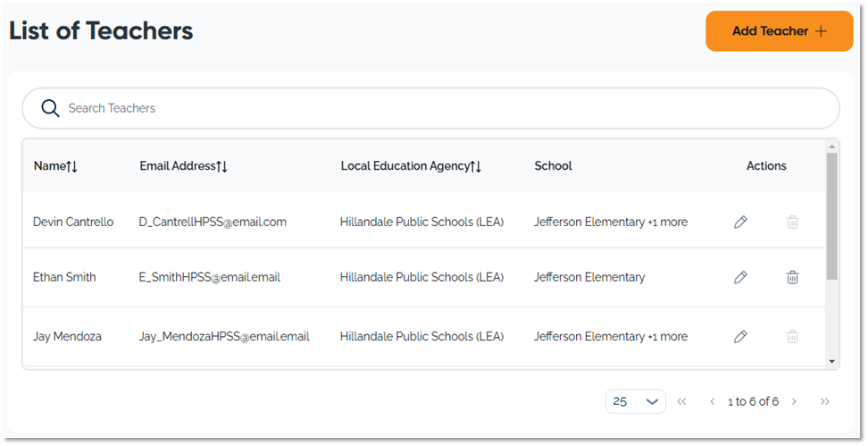
Task: Click the magnifying glass search icon
Action: tap(50, 108)
